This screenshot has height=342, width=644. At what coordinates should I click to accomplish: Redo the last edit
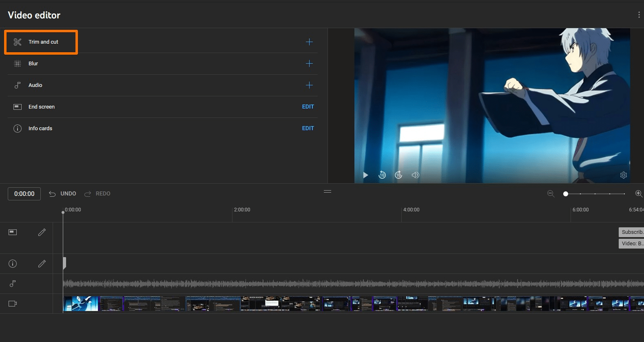click(97, 194)
